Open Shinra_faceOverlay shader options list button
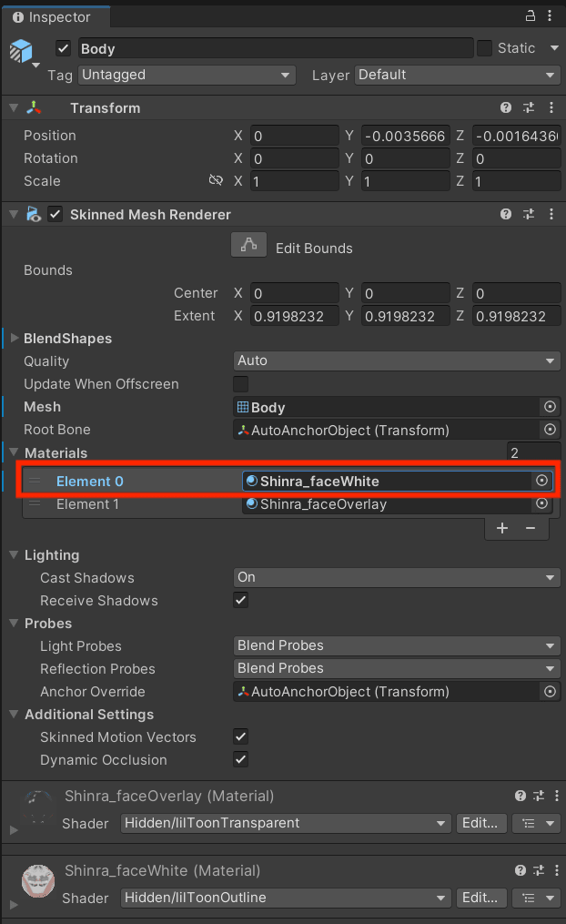The height and width of the screenshot is (924, 566). click(x=537, y=823)
